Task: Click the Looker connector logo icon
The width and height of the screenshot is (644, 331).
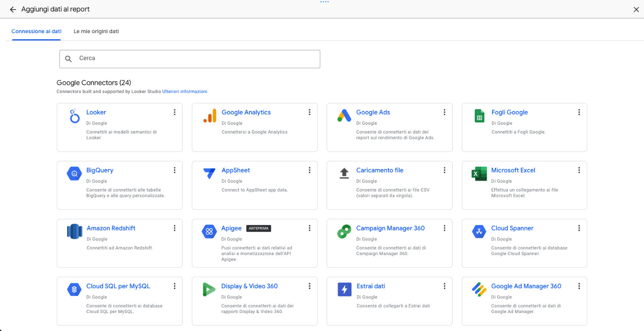Action: (x=75, y=116)
